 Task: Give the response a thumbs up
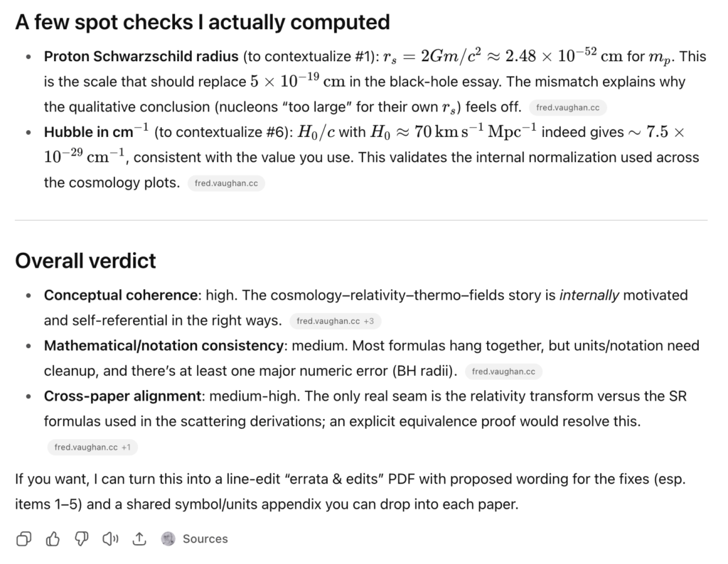(53, 538)
